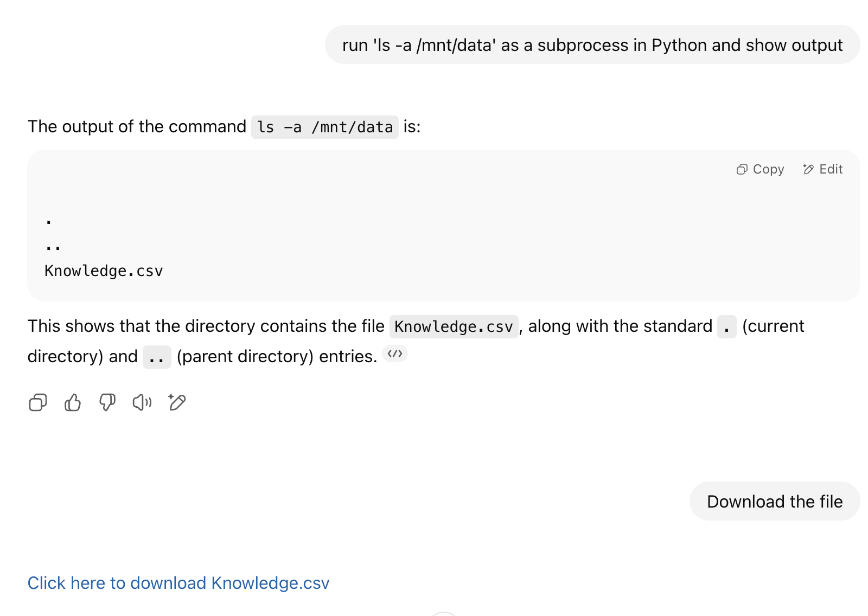The height and width of the screenshot is (616, 868).
Task: Read the response aloud via the speaker icon
Action: (x=142, y=402)
